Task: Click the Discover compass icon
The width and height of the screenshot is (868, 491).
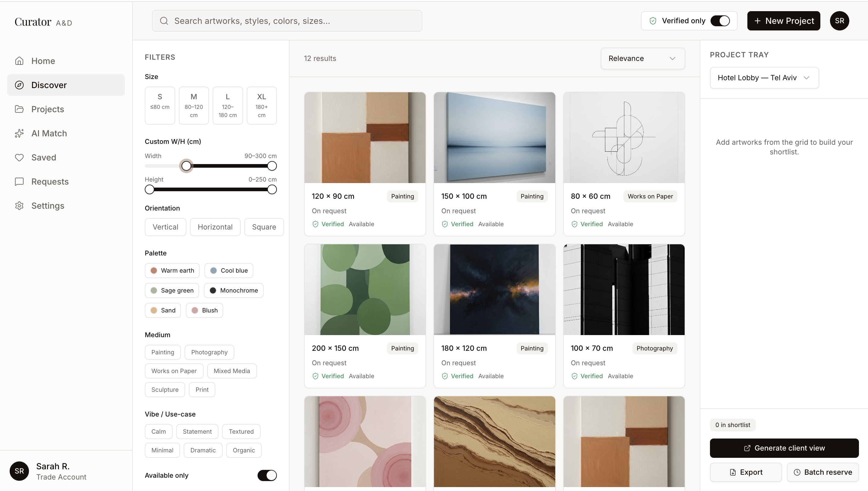Action: tap(19, 85)
